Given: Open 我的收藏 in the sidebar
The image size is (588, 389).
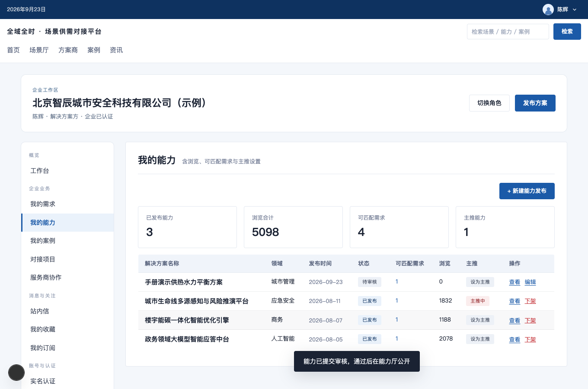Looking at the screenshot, I should pyautogui.click(x=67, y=329).
